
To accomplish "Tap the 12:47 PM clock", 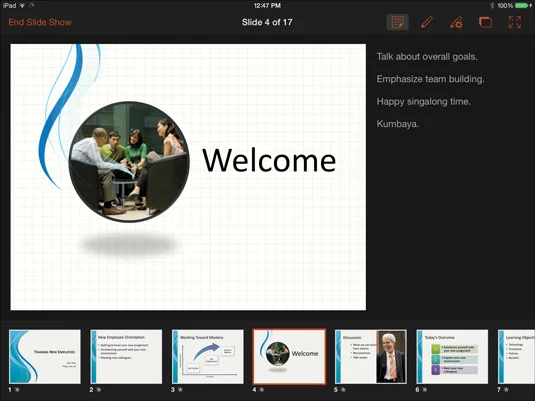I will [x=267, y=5].
